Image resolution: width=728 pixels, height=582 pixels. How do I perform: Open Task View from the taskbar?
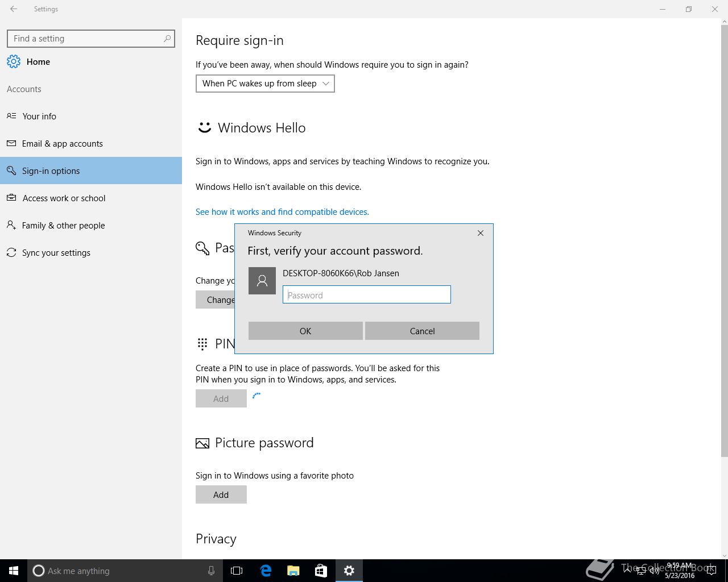[237, 571]
